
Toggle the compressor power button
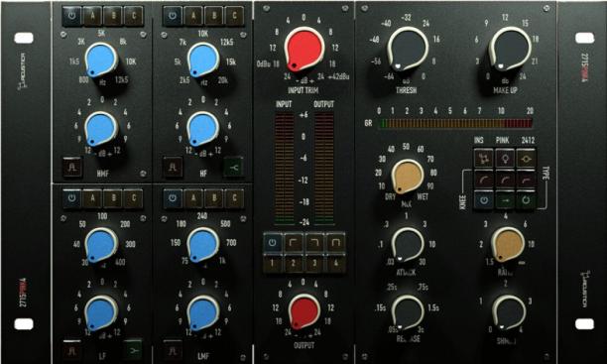(x=484, y=200)
